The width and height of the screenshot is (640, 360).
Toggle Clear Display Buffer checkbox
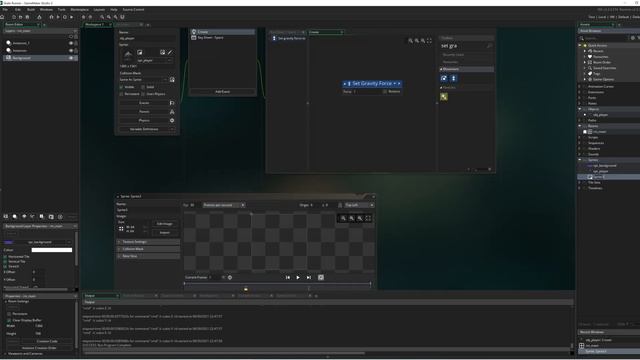(9, 320)
